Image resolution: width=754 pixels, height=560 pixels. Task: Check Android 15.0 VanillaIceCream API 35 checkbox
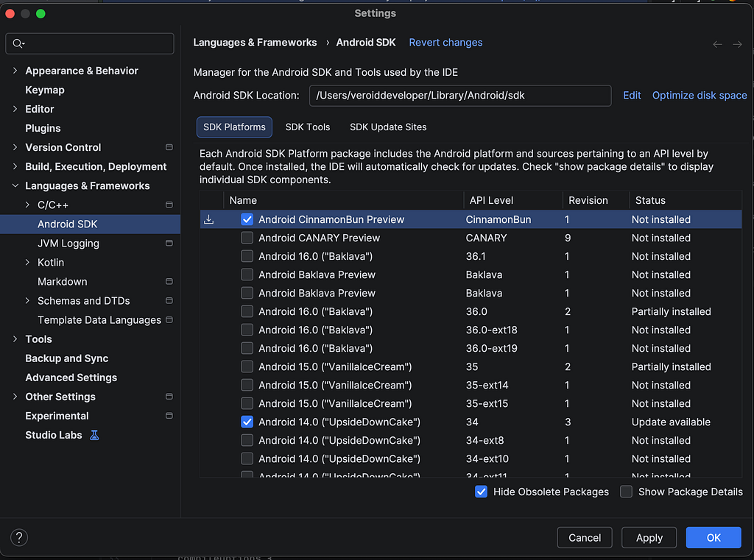point(247,366)
